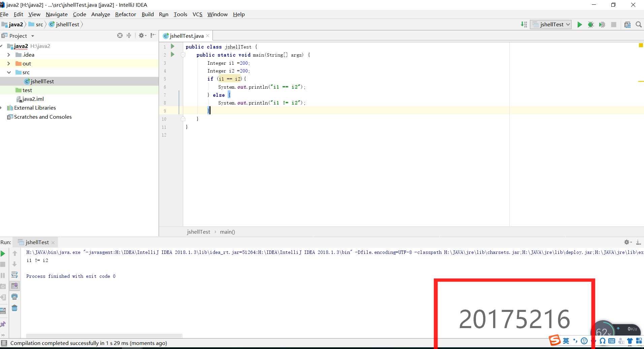Collapse main method via line 2 fold marker
The image size is (644, 349).
pyautogui.click(x=183, y=55)
